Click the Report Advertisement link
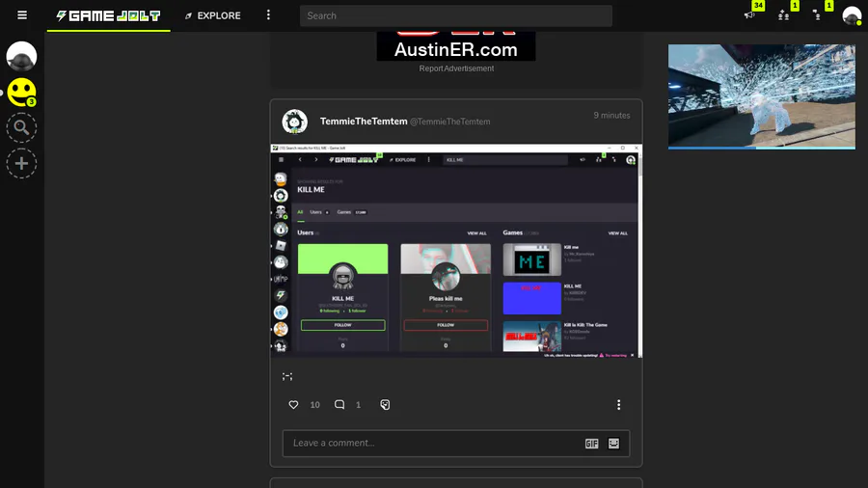This screenshot has height=488, width=868. tap(456, 68)
